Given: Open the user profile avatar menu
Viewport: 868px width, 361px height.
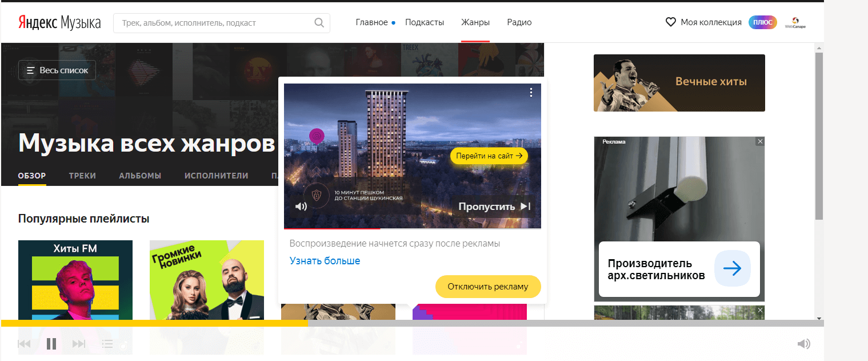Looking at the screenshot, I should (795, 22).
